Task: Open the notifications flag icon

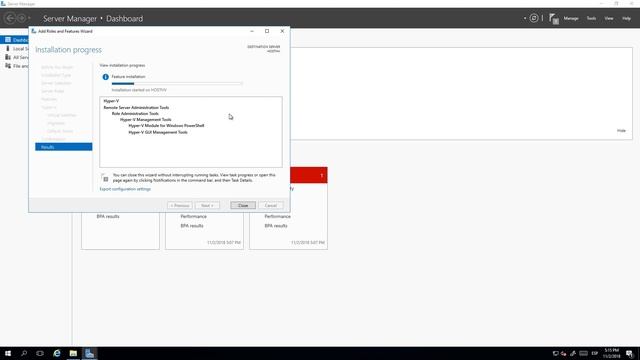Action: tap(553, 18)
